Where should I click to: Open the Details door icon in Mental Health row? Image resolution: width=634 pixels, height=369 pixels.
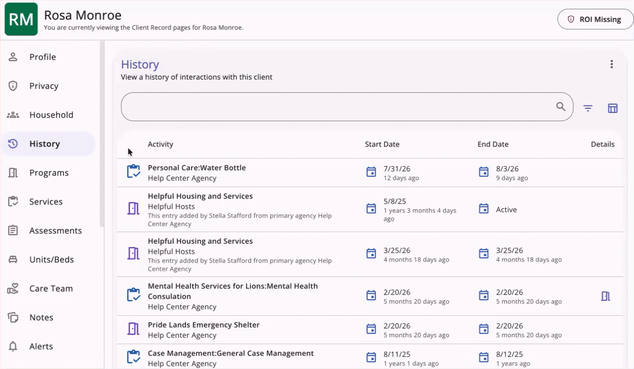(605, 296)
